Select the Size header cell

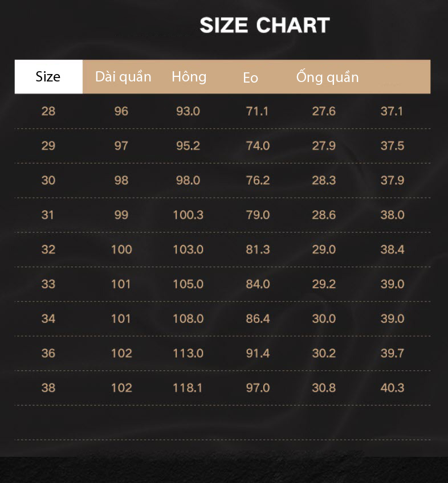48,77
